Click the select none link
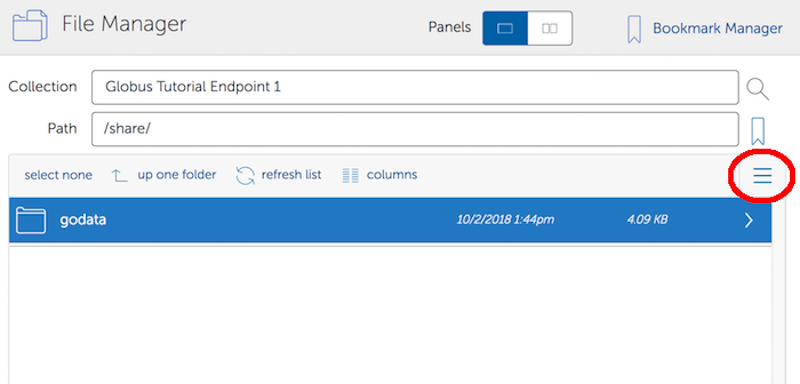Viewport: 800px width, 384px height. pyautogui.click(x=58, y=175)
